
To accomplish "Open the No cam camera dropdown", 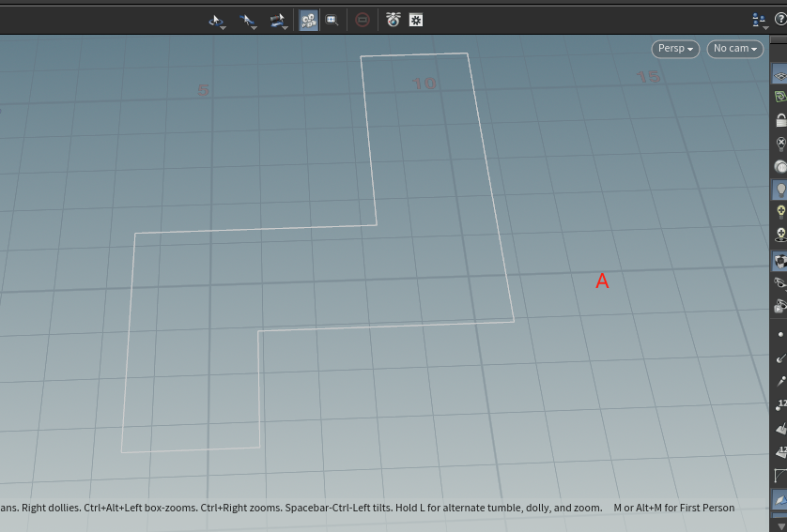I will (x=735, y=49).
